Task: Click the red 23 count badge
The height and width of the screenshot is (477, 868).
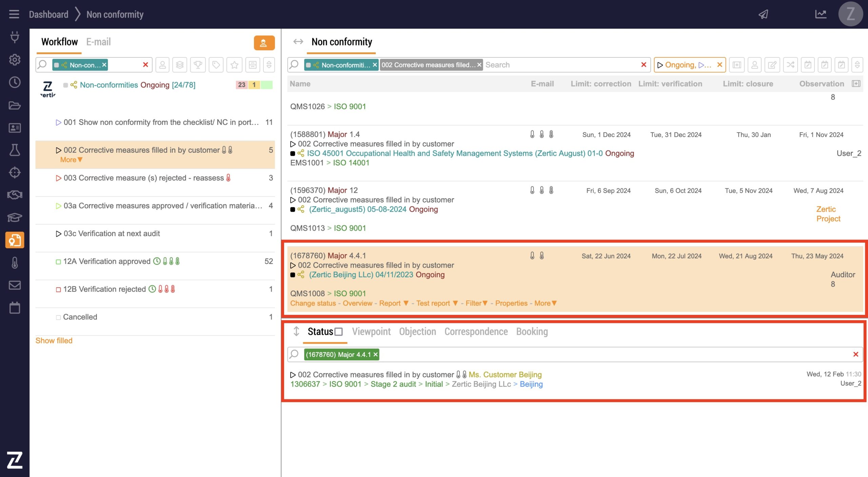Action: click(241, 85)
